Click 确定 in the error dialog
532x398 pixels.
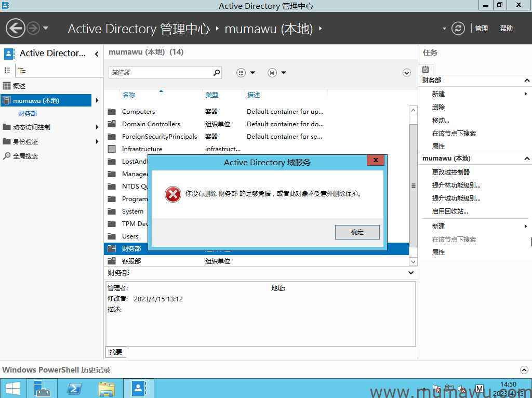coord(357,232)
